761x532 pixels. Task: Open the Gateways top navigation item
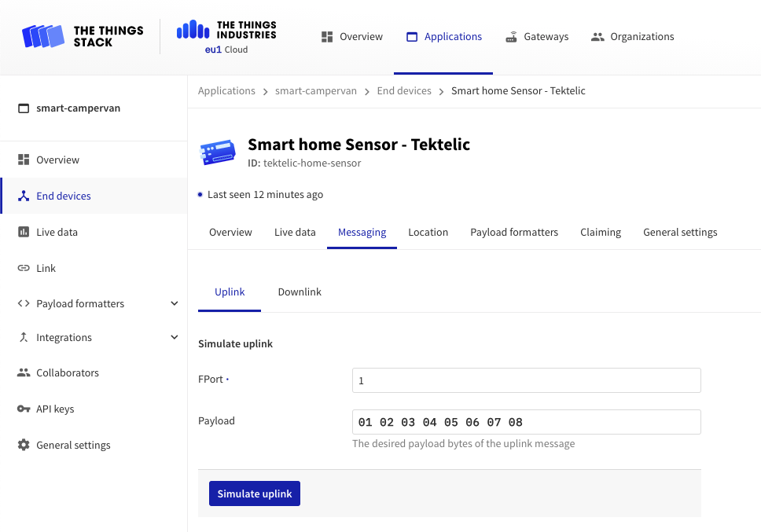click(x=537, y=36)
